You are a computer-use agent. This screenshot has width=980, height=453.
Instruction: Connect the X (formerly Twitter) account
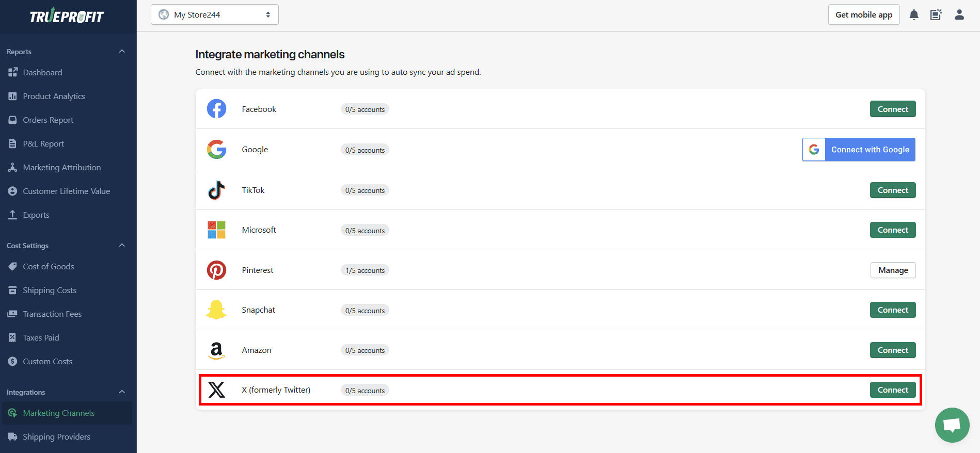[893, 390]
